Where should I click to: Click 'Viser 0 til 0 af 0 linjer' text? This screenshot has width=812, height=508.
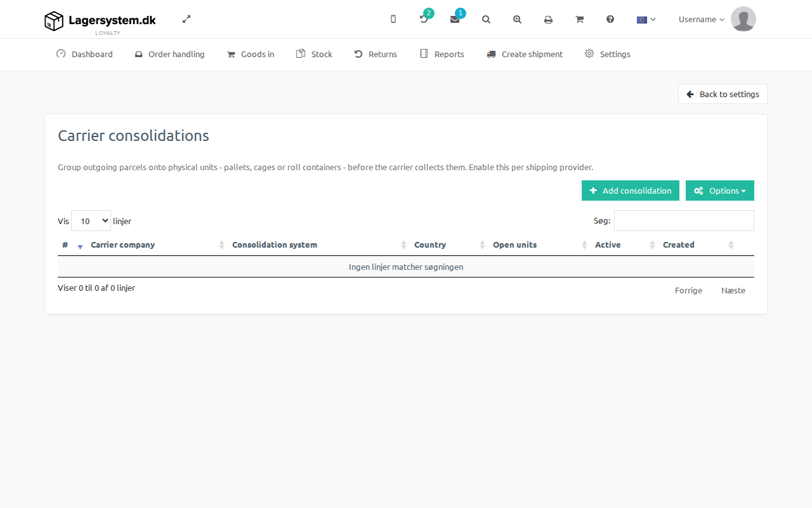pos(96,288)
